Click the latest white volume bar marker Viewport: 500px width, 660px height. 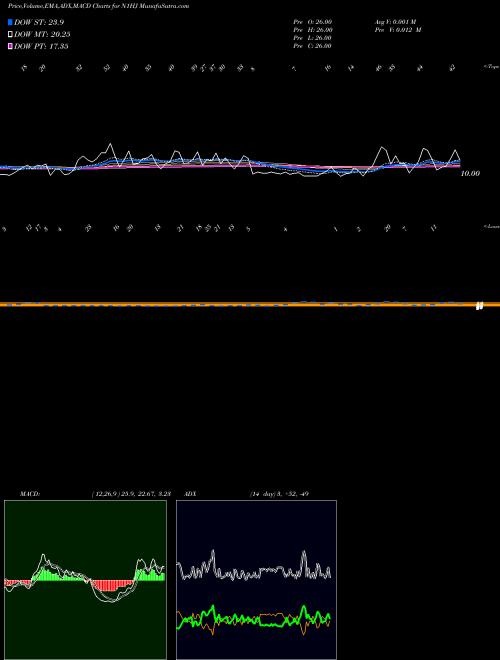(x=479, y=306)
